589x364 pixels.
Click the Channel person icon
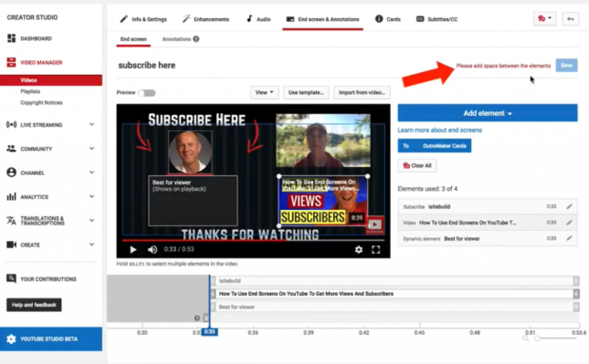11,172
